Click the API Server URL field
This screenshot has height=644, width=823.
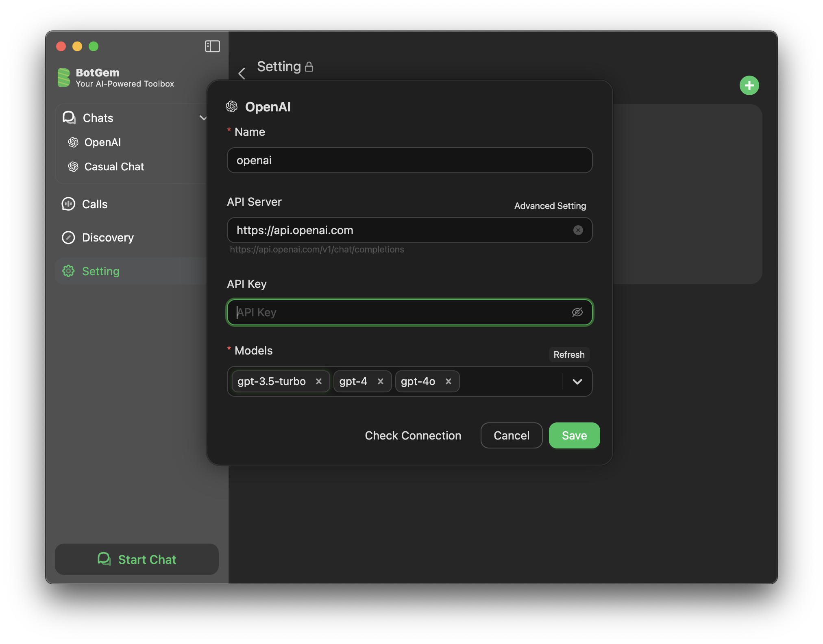click(409, 230)
